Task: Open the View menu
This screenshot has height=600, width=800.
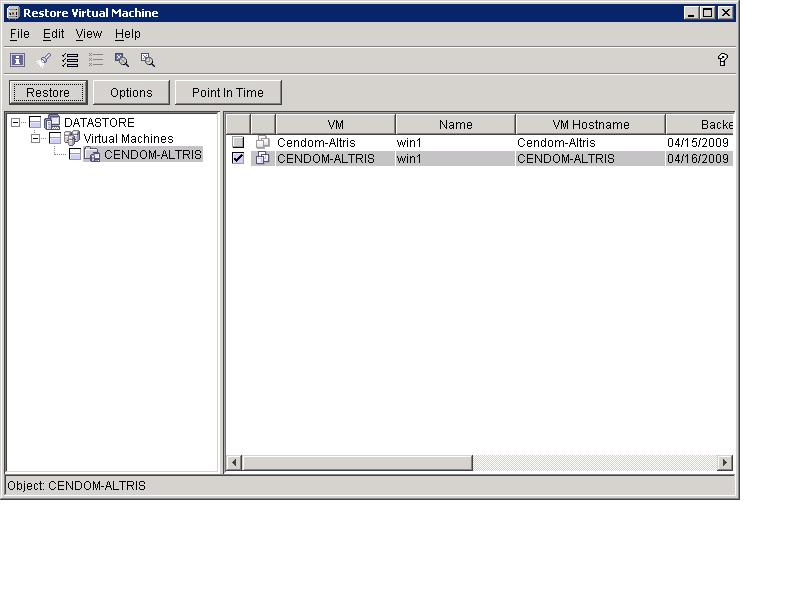Action: click(x=88, y=33)
